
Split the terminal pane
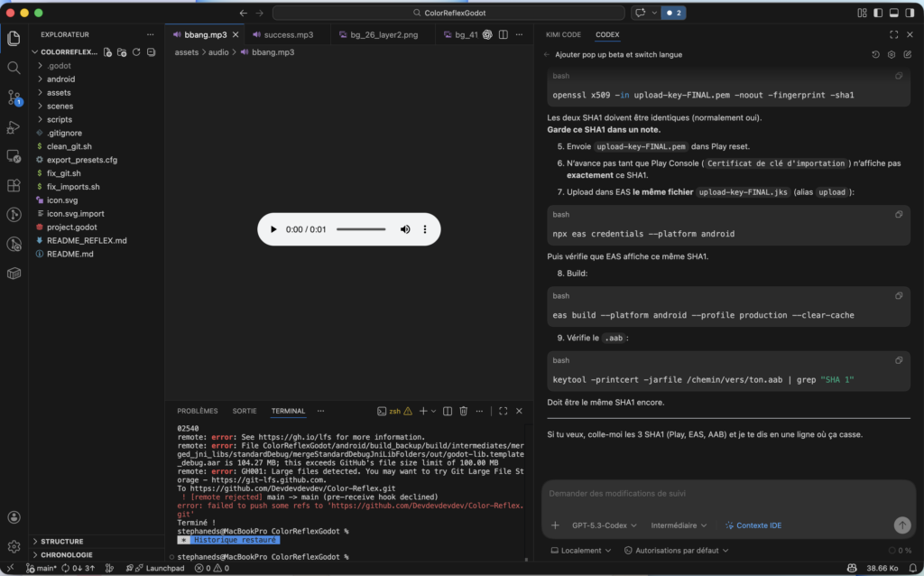point(446,411)
